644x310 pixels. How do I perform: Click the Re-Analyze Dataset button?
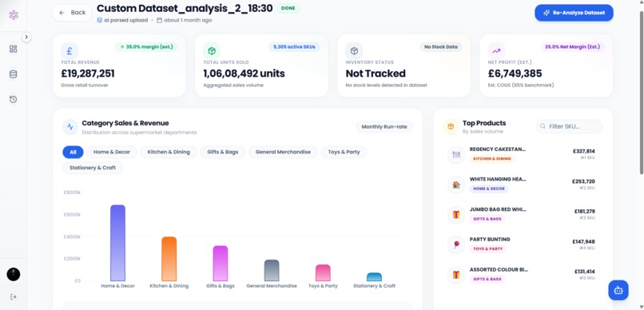(x=574, y=13)
